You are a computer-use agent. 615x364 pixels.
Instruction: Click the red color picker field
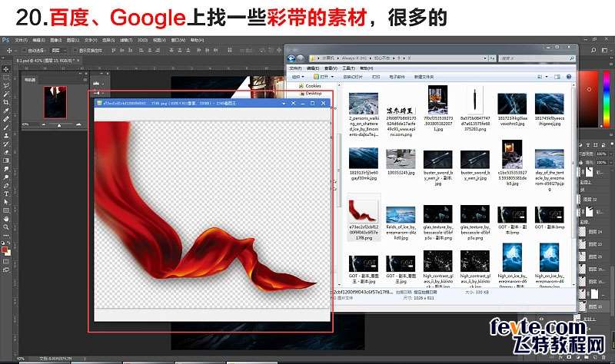pos(589,99)
